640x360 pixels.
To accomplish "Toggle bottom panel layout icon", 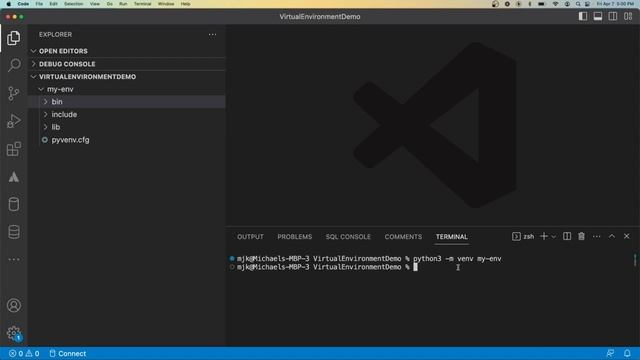I will [598, 16].
